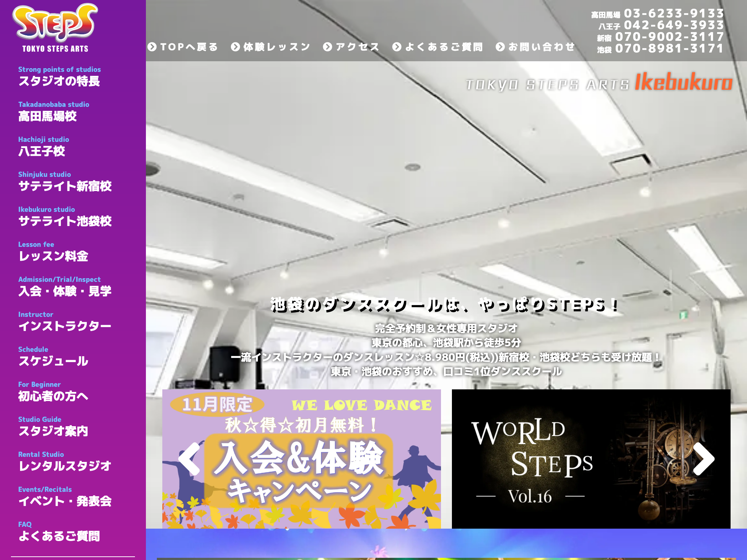
Task: Click the arrow icon beside 体験レッスン
Action: tap(236, 47)
